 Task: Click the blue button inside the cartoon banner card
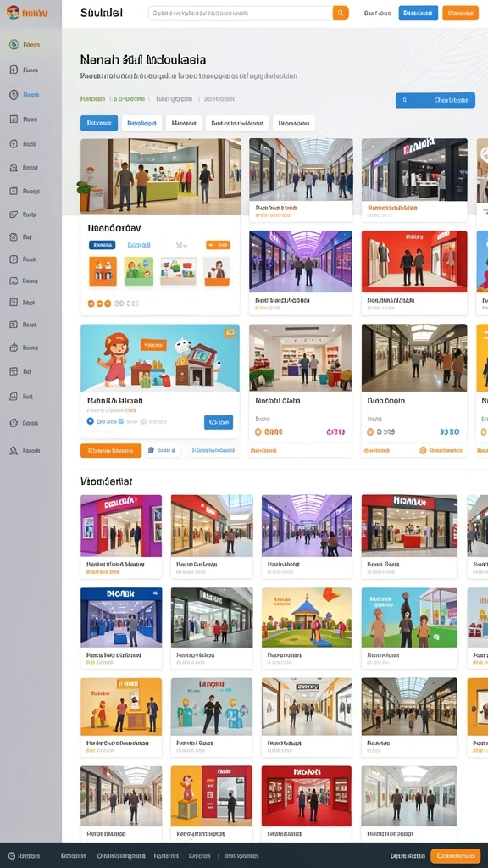(219, 422)
